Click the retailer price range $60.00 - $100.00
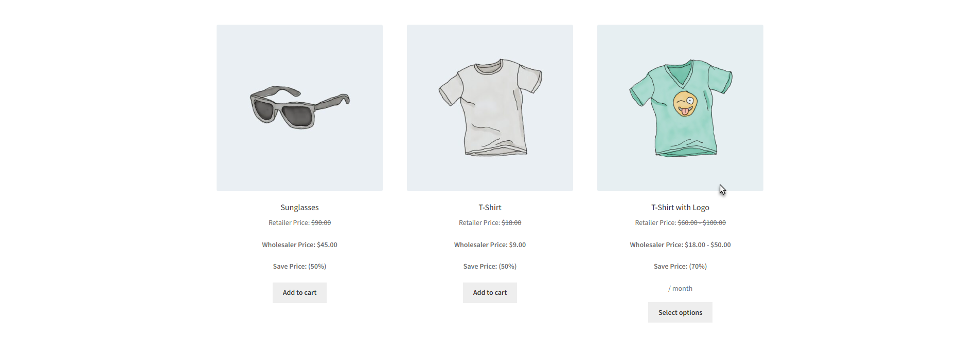980x338 pixels. pos(702,223)
